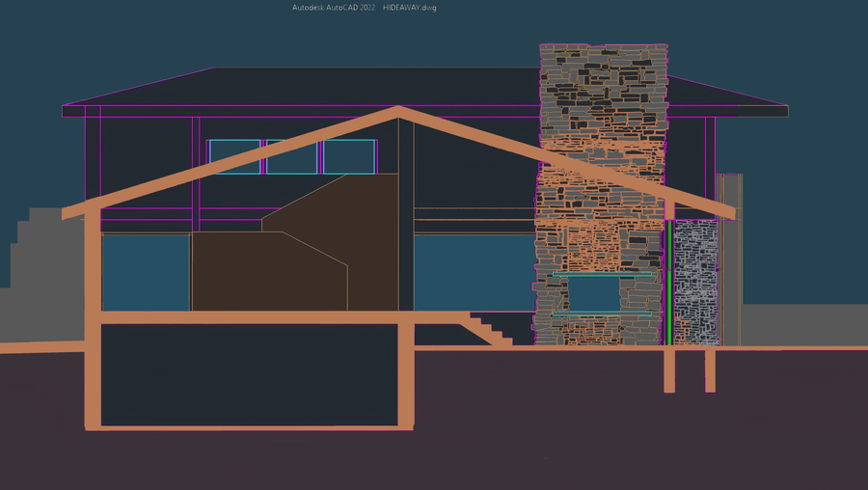Select the green vertical column beside chimney
This screenshot has height=490, width=868.
668,282
